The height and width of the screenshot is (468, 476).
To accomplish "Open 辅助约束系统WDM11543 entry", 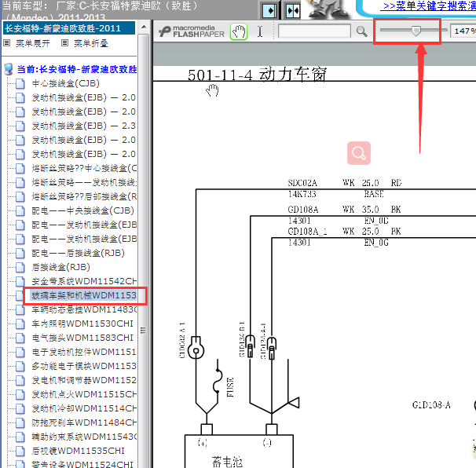I will [84, 437].
